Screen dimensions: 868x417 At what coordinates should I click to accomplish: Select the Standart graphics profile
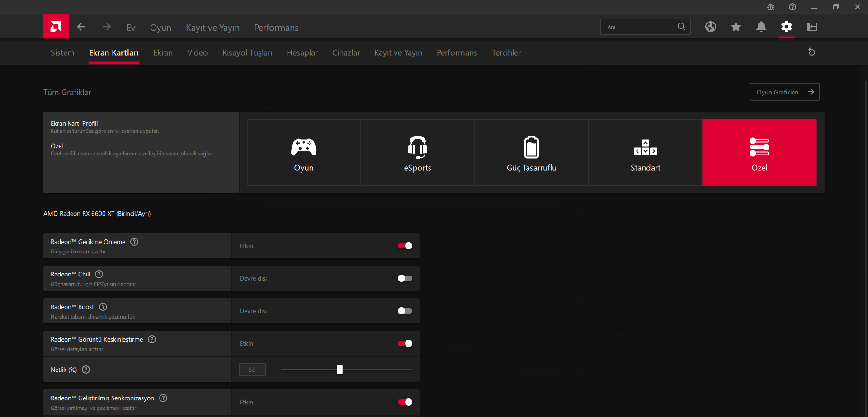point(646,152)
